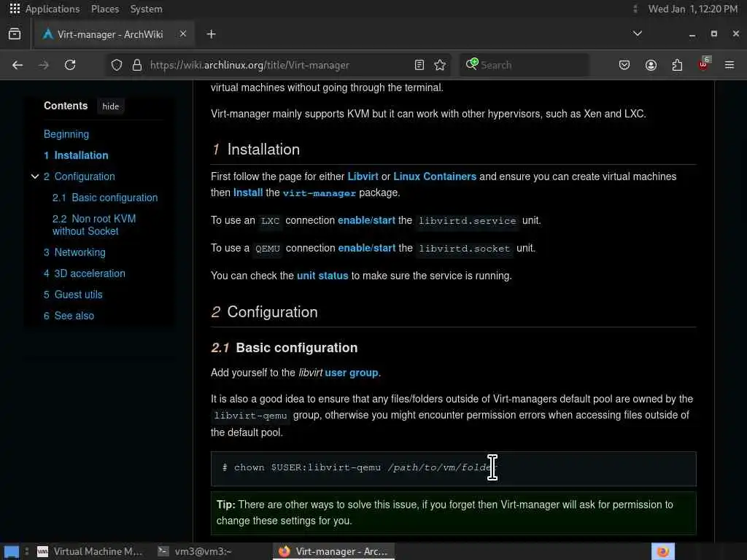
Task: Open the Places menu
Action: [105, 9]
